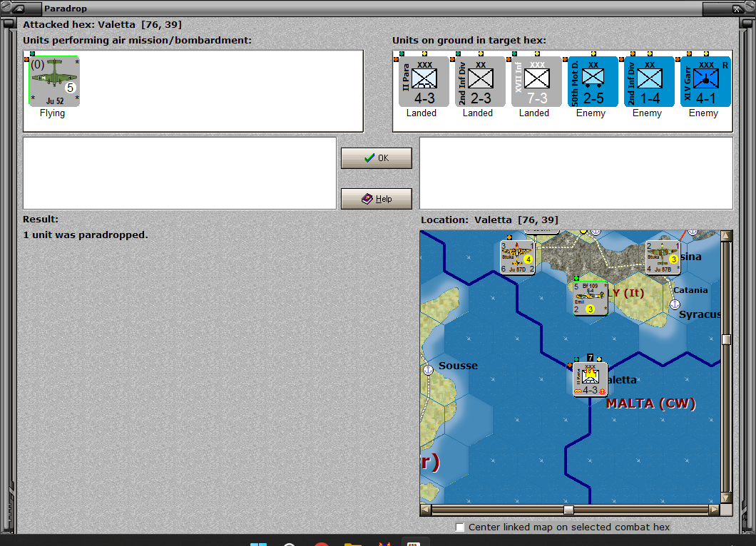Click the map horizontal scrollbar left arrow

(x=426, y=510)
